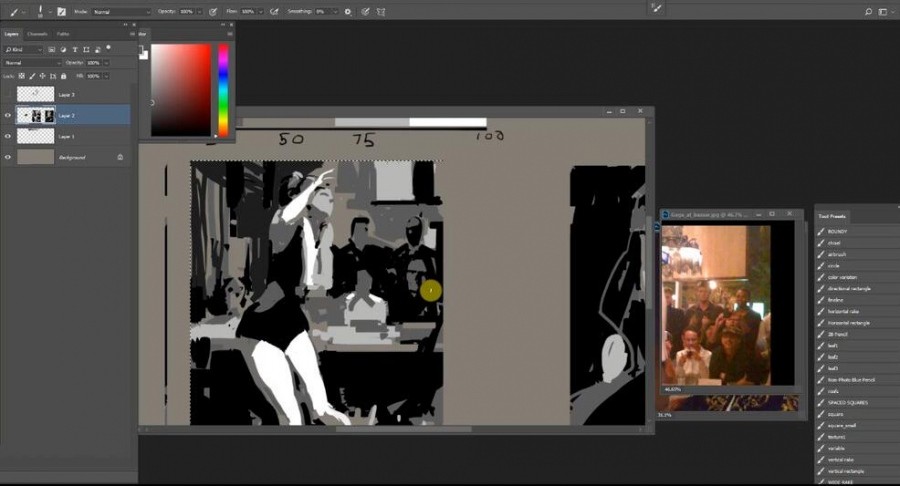Image resolution: width=900 pixels, height=486 pixels.
Task: Open symmetry paint options butterfly icon
Action: (x=381, y=11)
